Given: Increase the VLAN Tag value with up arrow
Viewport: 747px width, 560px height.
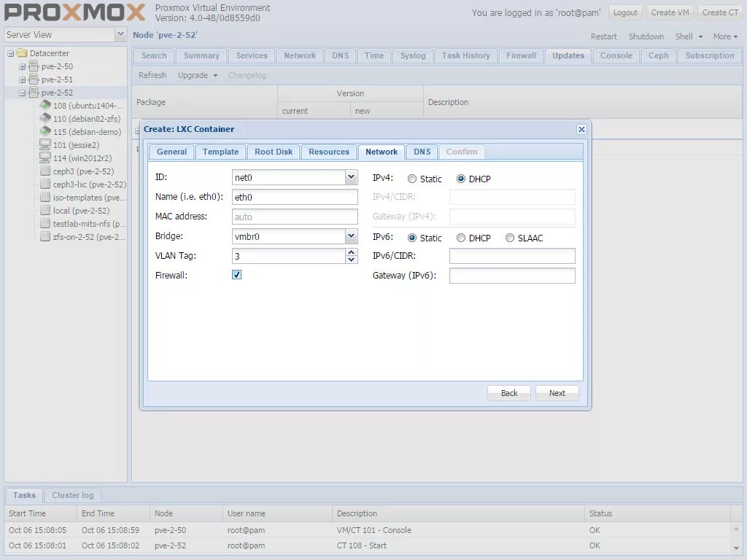Looking at the screenshot, I should tap(351, 252).
